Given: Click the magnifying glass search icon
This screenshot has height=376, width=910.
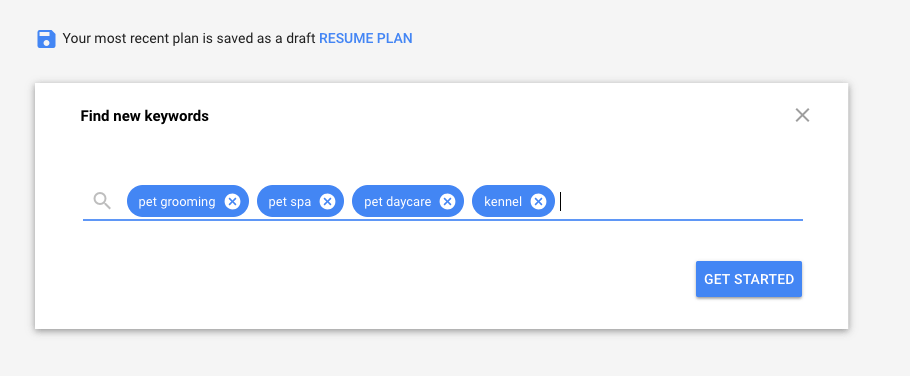Looking at the screenshot, I should point(102,201).
